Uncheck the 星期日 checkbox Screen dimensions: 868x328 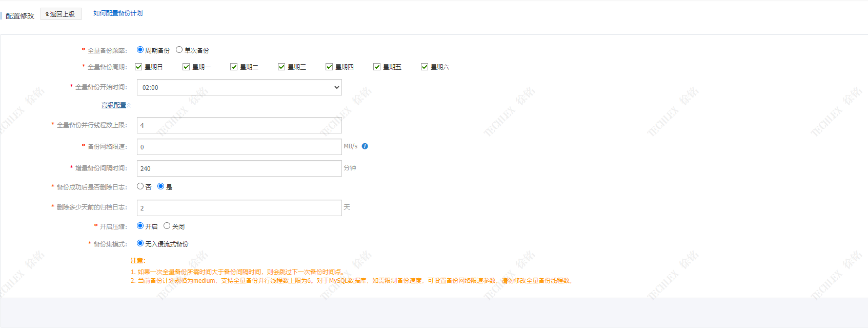tap(138, 67)
